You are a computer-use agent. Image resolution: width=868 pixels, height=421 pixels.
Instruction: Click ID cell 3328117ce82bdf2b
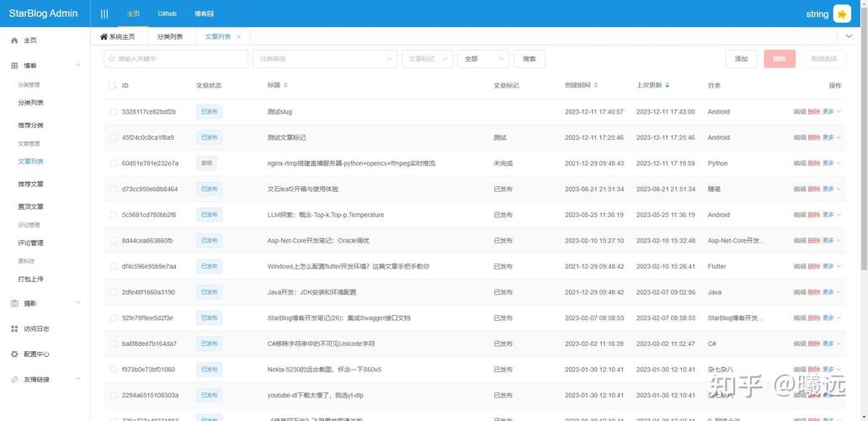click(x=149, y=112)
